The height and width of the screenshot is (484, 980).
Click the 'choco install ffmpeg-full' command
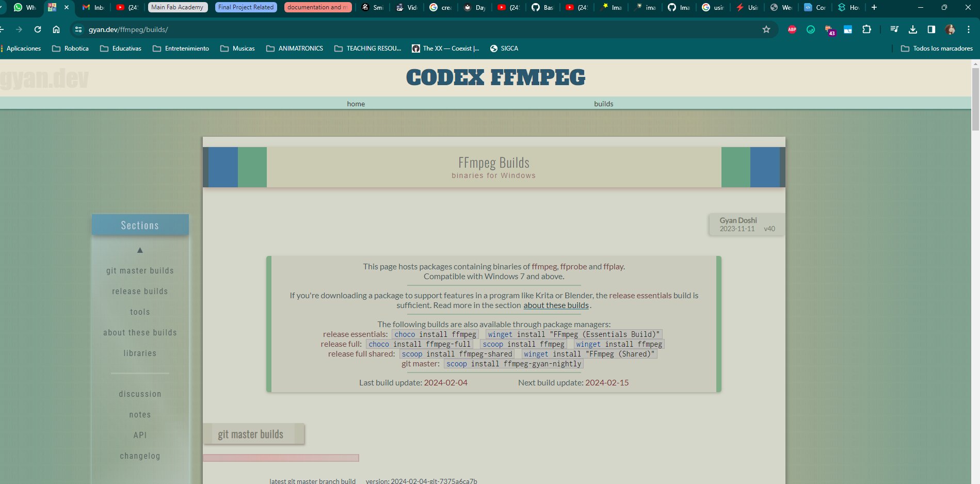coord(420,344)
